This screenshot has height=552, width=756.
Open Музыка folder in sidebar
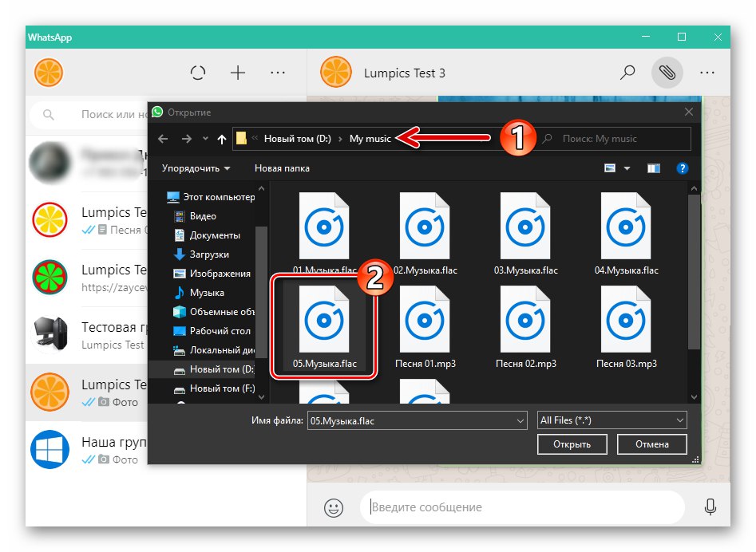tap(199, 293)
